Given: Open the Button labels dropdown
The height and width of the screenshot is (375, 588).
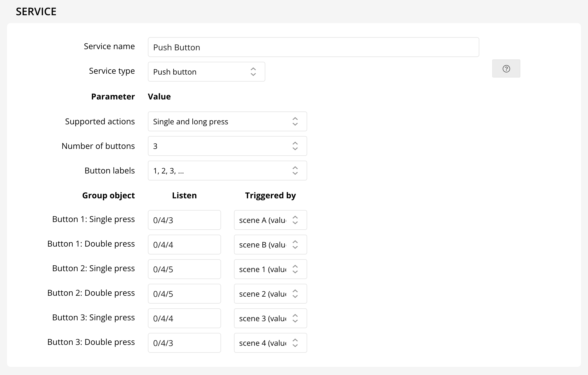Looking at the screenshot, I should click(227, 171).
